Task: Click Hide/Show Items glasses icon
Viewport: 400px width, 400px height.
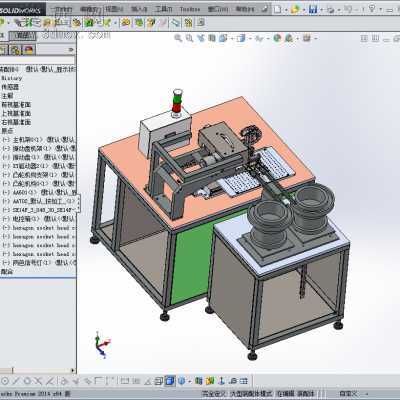Action: pyautogui.click(x=259, y=39)
